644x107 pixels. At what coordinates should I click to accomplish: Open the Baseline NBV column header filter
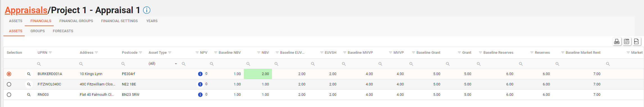[216, 53]
